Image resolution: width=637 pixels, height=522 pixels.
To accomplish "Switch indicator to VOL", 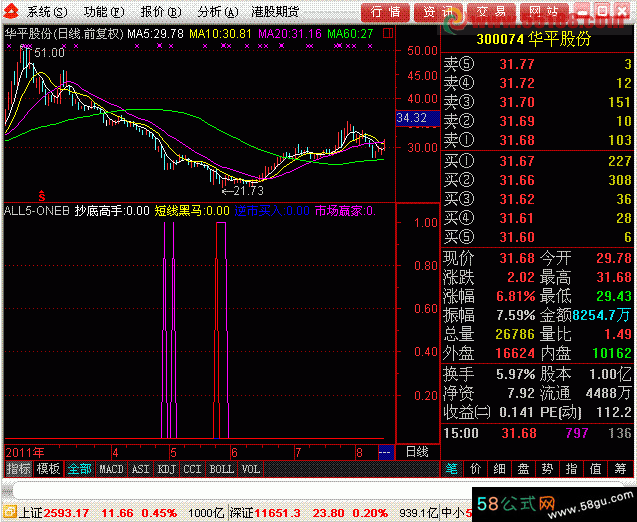I will (251, 469).
